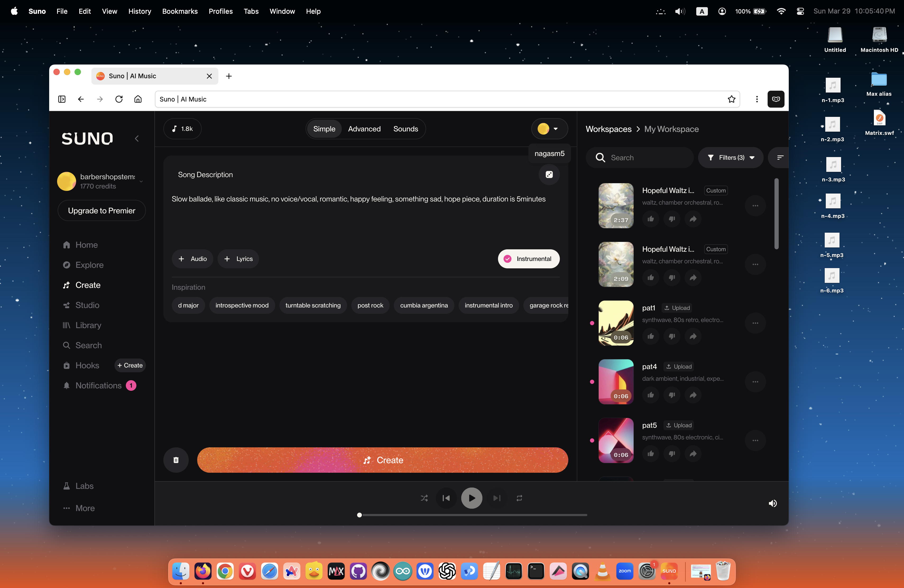904x588 pixels.
Task: Share the pat4 track
Action: click(x=693, y=395)
